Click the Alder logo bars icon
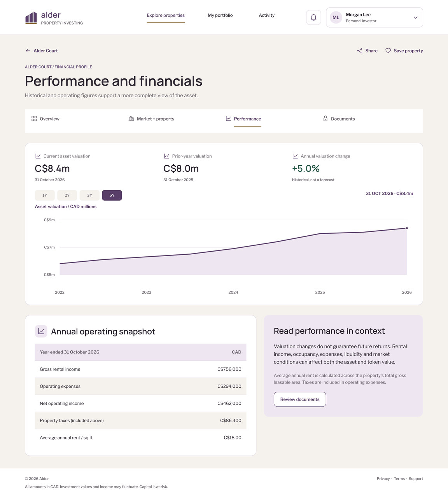448x497 pixels. point(31,17)
